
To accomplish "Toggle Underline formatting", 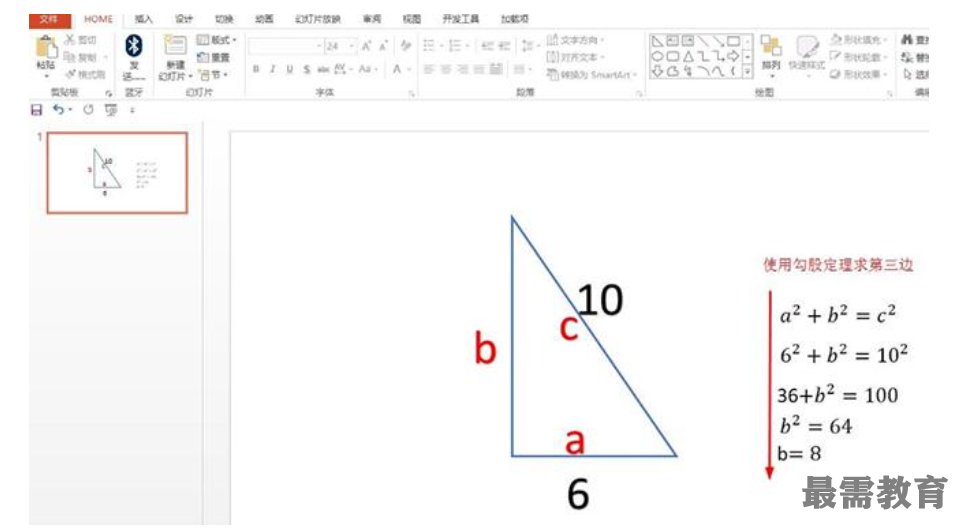I will pos(290,69).
